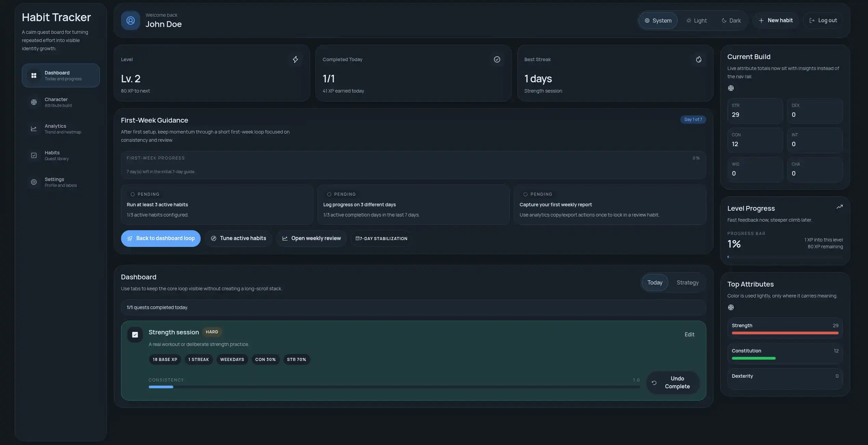Click the Consistency progress bar

394,387
